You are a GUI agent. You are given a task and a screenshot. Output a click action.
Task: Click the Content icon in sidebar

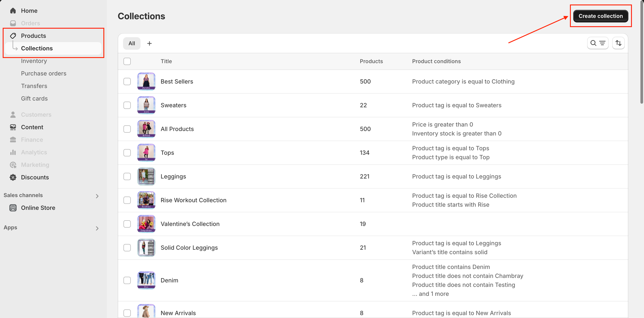[x=13, y=127]
